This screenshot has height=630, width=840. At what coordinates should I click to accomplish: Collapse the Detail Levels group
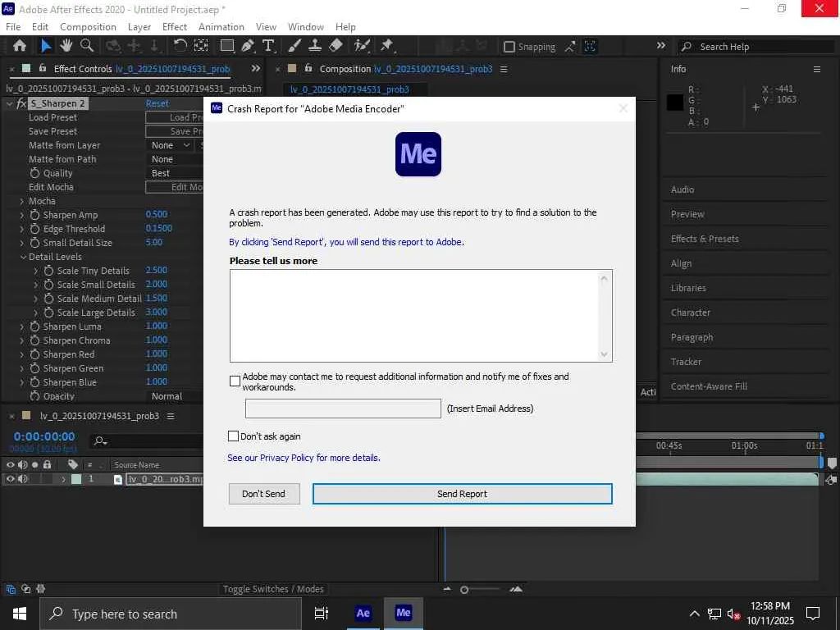pos(22,257)
